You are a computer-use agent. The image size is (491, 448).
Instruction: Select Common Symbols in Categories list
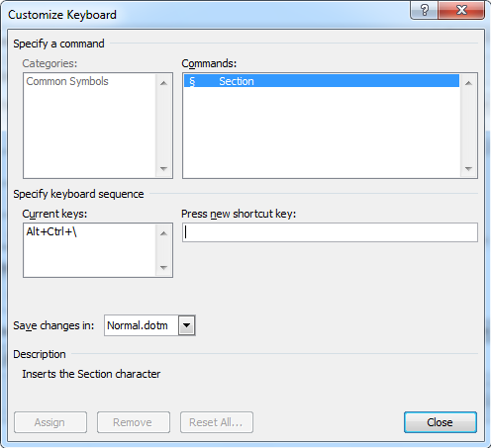67,81
